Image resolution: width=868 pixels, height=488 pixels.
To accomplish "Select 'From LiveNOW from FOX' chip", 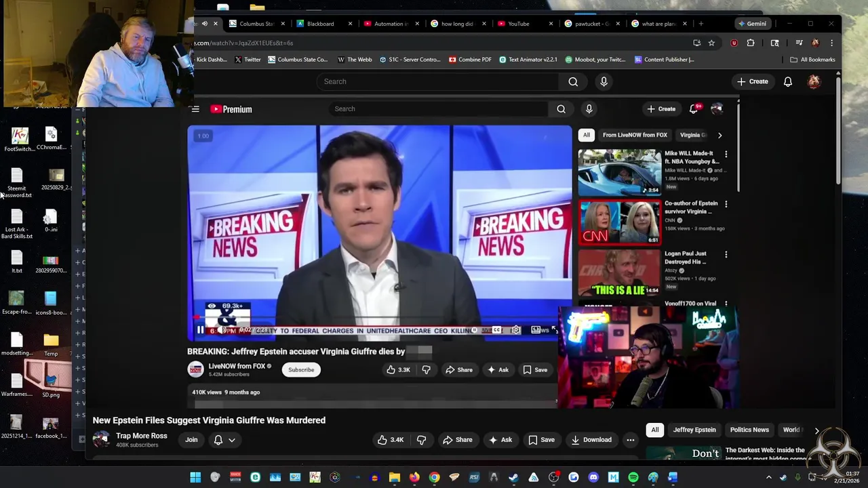I will pos(635,135).
